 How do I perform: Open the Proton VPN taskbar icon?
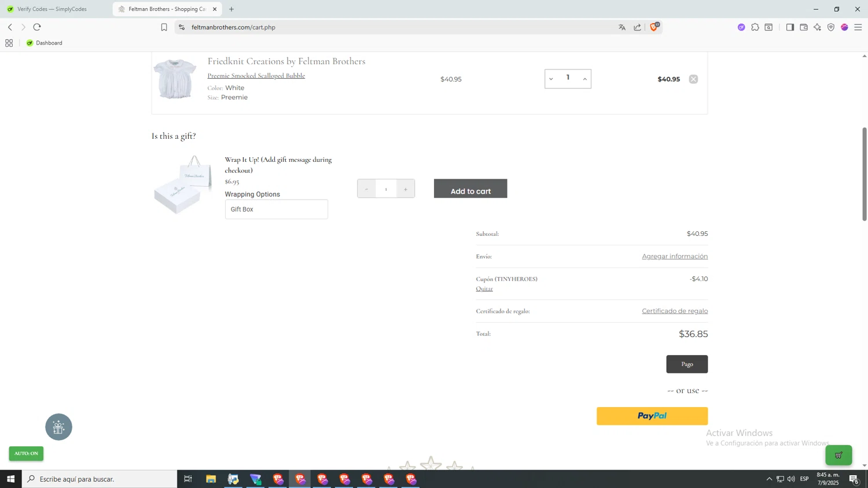pyautogui.click(x=255, y=479)
